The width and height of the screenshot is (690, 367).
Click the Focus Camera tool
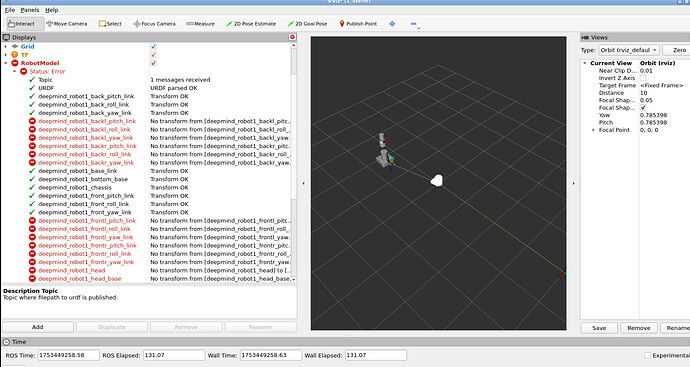pos(154,24)
